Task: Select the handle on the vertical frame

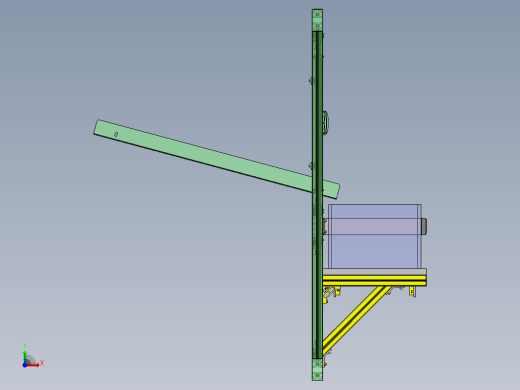Action: [326, 123]
